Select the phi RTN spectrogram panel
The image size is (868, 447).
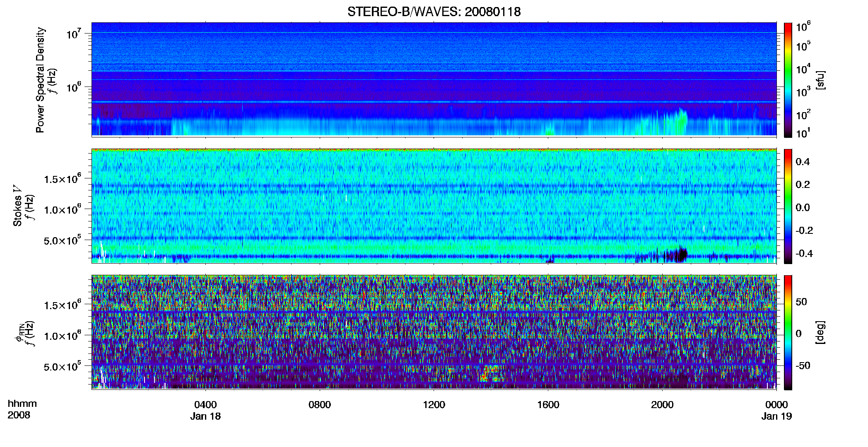434,332
